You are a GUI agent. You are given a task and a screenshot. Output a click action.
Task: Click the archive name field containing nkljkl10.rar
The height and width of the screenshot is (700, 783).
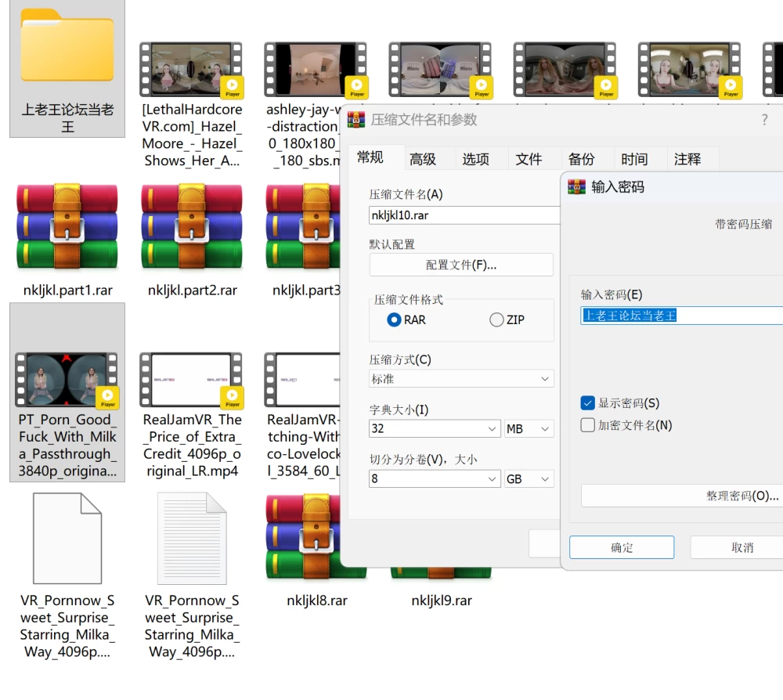[x=464, y=215]
